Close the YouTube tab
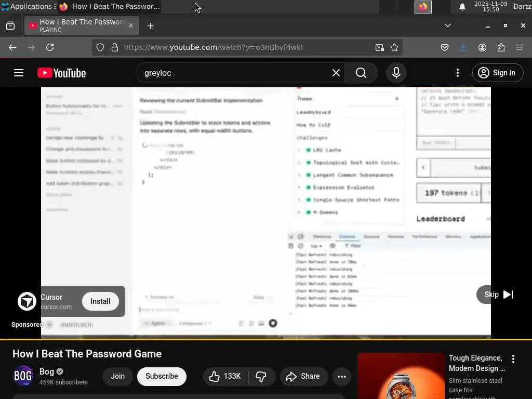Screen dimensions: 532x399 coord(131,26)
